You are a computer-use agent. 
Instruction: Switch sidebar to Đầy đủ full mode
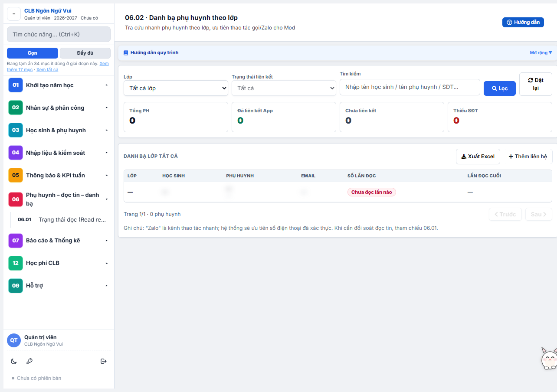(x=85, y=53)
